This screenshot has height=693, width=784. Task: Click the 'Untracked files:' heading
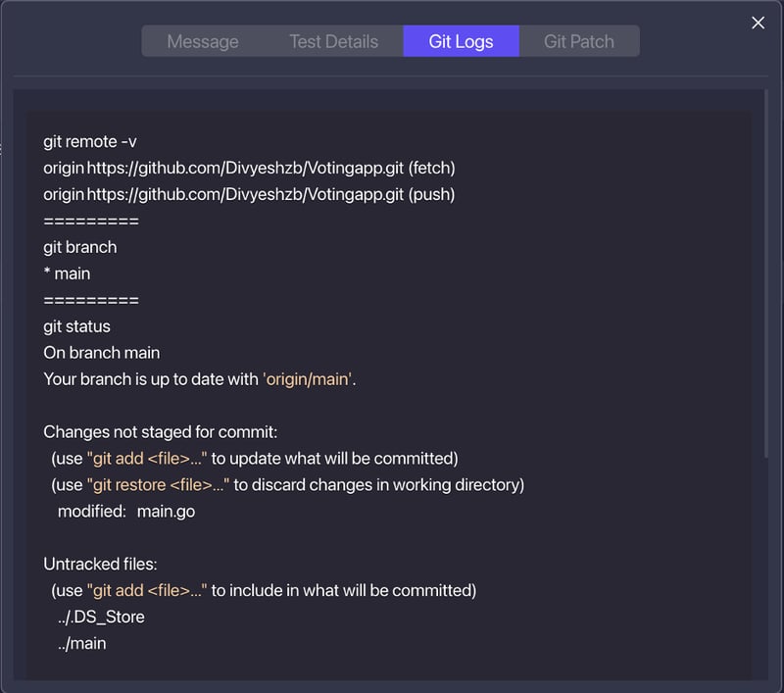(x=100, y=564)
